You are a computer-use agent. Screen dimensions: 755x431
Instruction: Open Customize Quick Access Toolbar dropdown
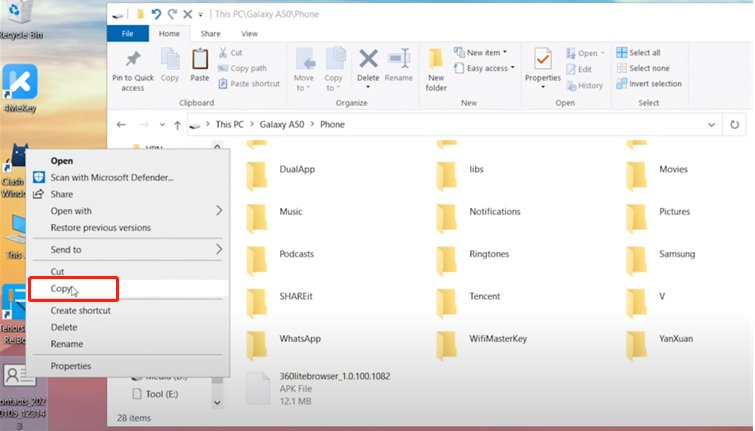201,14
